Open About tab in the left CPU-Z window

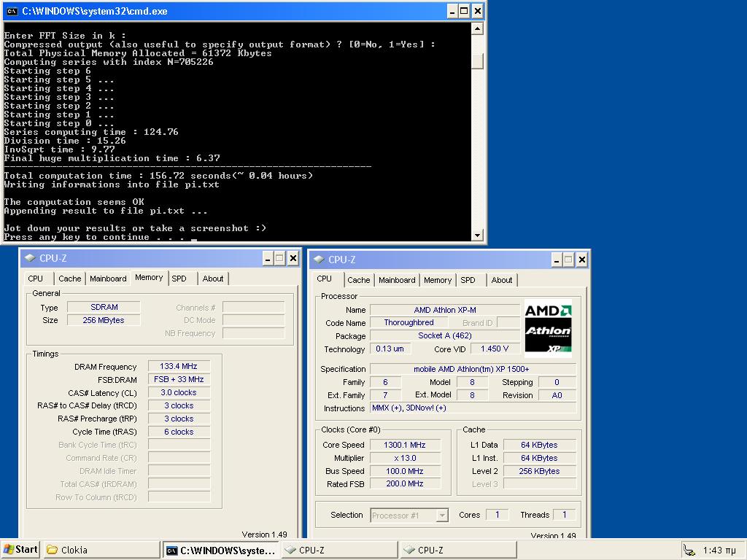click(212, 279)
